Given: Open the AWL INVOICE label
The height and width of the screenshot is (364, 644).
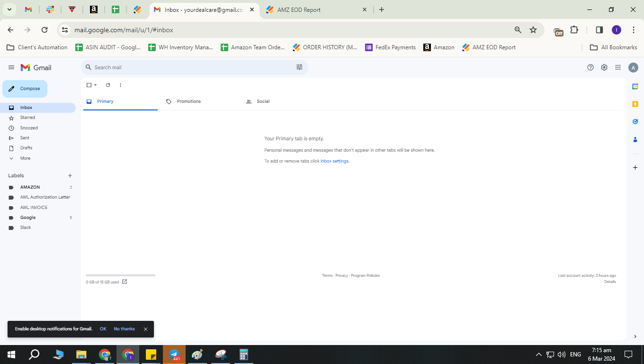Looking at the screenshot, I should pos(38,208).
